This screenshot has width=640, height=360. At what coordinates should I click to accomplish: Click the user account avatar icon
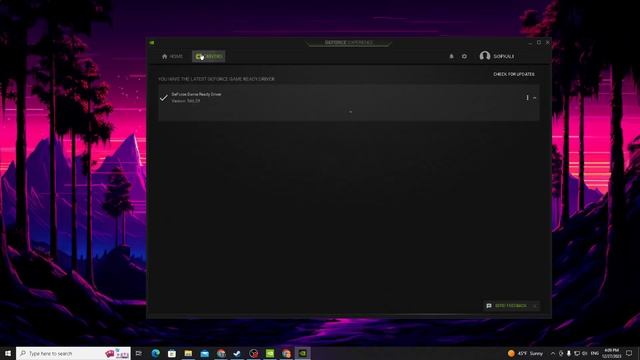pyautogui.click(x=485, y=56)
